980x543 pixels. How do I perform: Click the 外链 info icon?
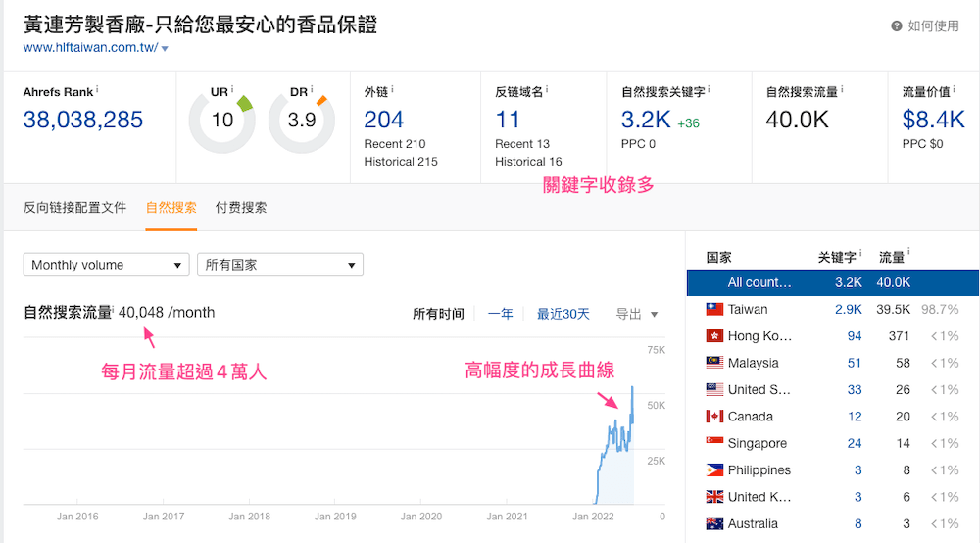point(393,89)
